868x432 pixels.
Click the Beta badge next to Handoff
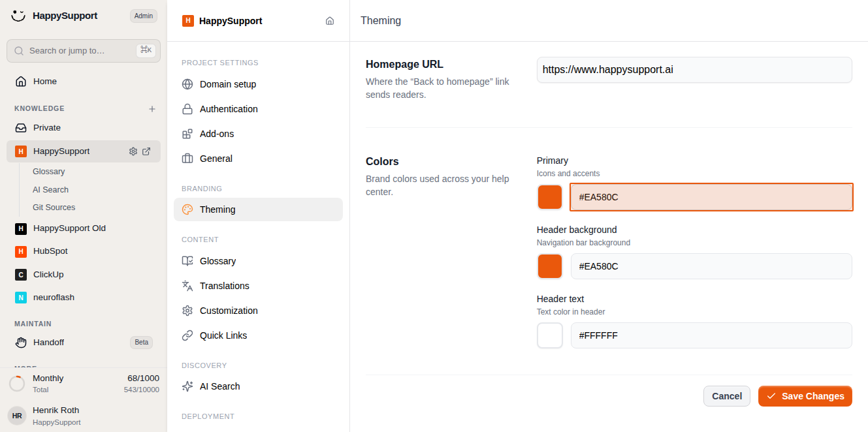142,343
